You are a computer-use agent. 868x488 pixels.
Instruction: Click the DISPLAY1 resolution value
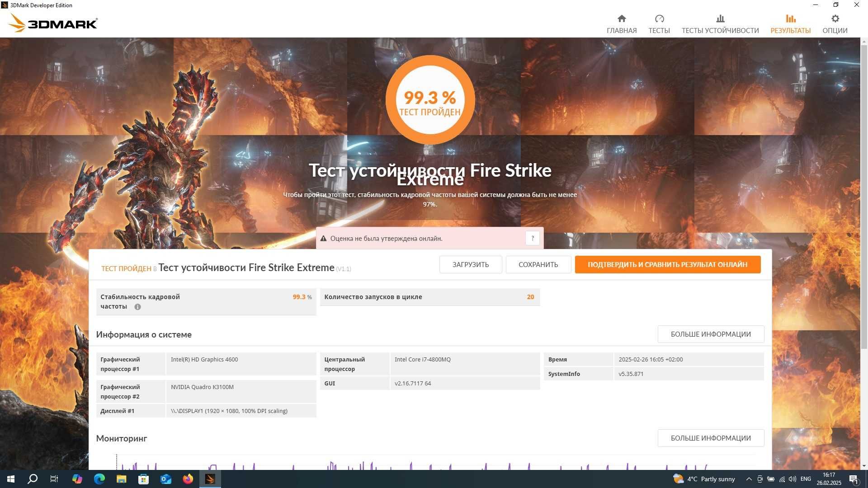click(229, 411)
